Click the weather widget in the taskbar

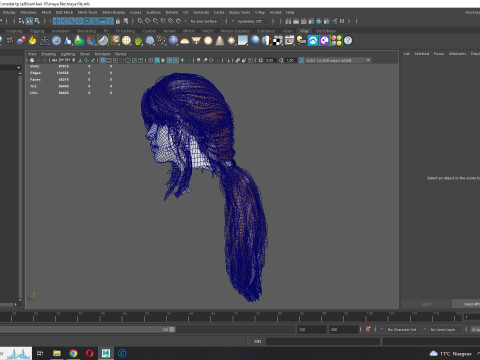[x=451, y=353]
